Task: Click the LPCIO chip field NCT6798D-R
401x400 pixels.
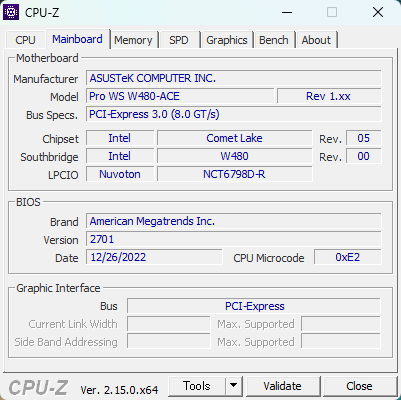Action: coord(235,174)
